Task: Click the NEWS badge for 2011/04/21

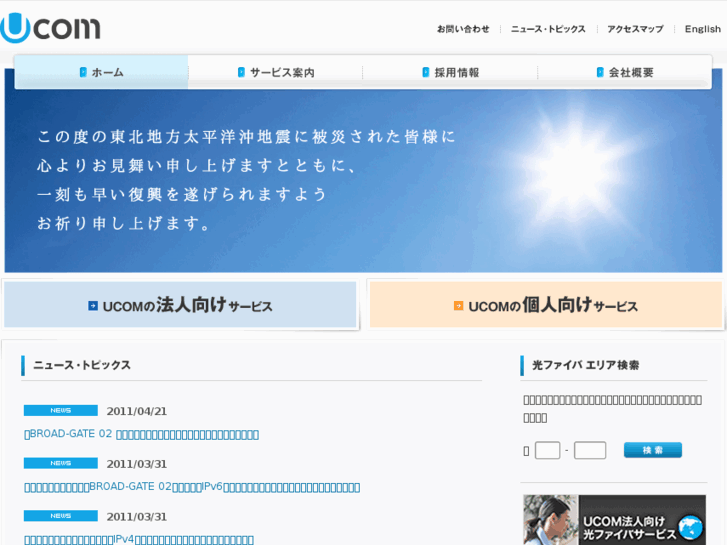Action: [x=61, y=410]
